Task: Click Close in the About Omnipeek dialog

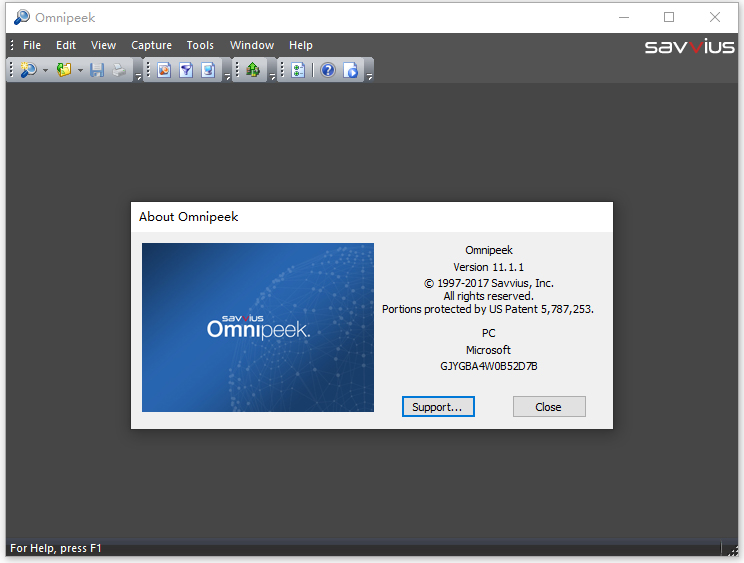Action: click(549, 406)
